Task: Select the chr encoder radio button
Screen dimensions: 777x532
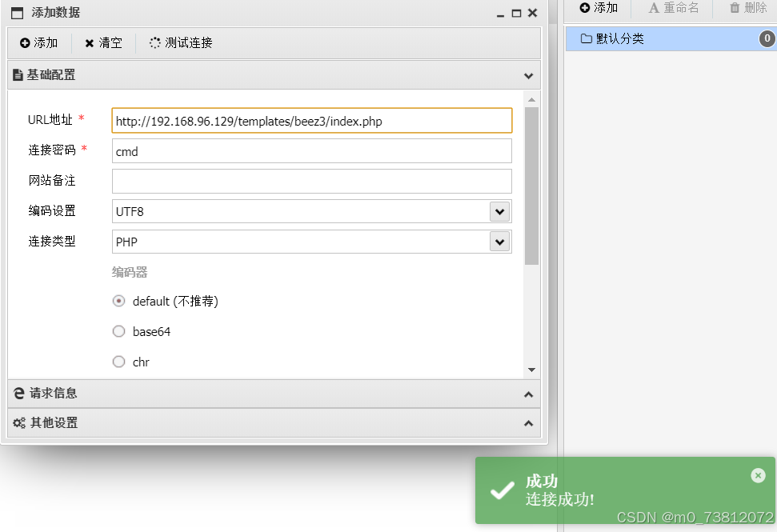Action: click(x=119, y=362)
